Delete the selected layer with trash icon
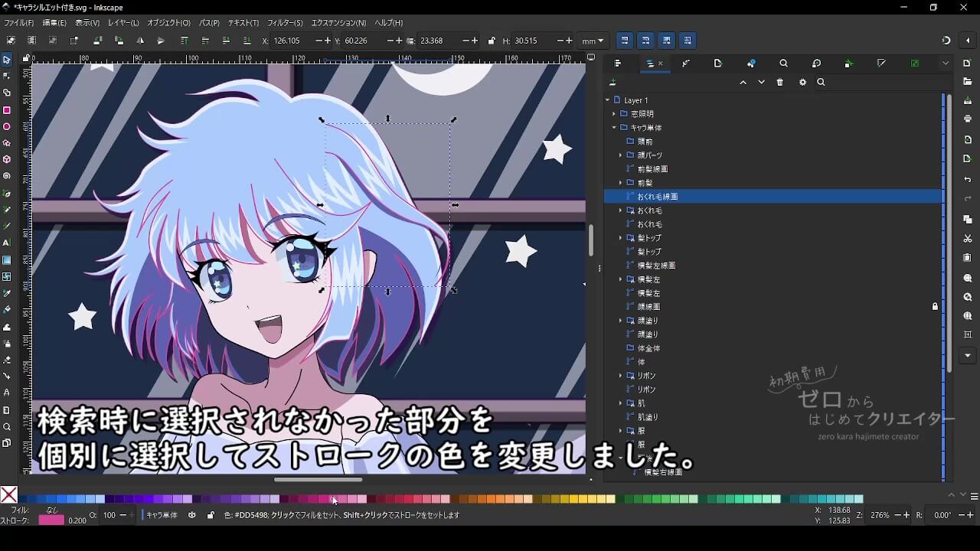This screenshot has height=551, width=980. pyautogui.click(x=780, y=82)
